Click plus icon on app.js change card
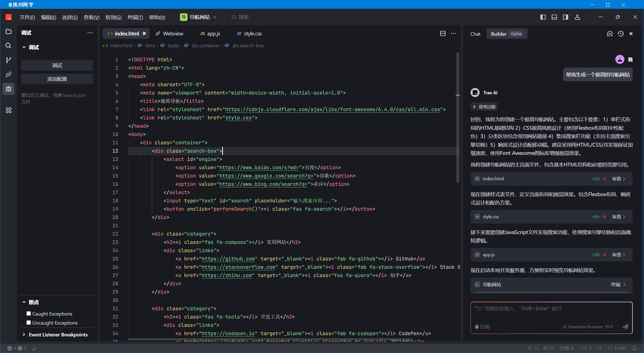 click(477, 254)
